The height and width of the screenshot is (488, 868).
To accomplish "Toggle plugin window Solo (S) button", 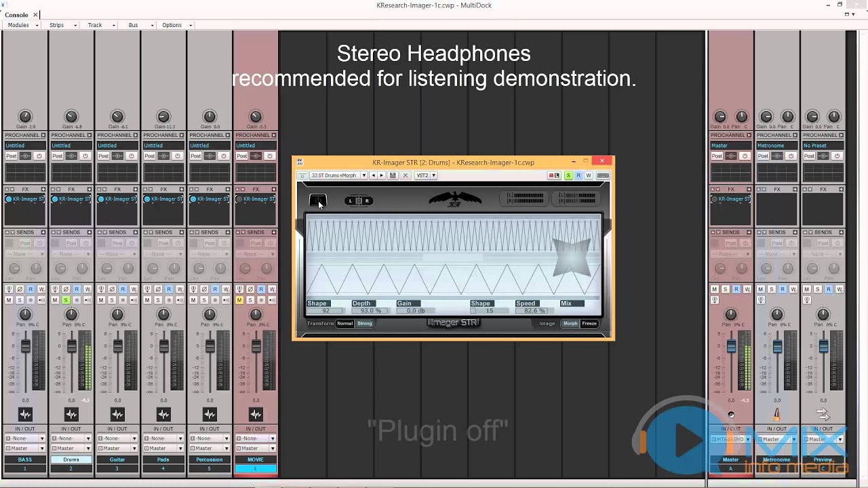I will (568, 176).
